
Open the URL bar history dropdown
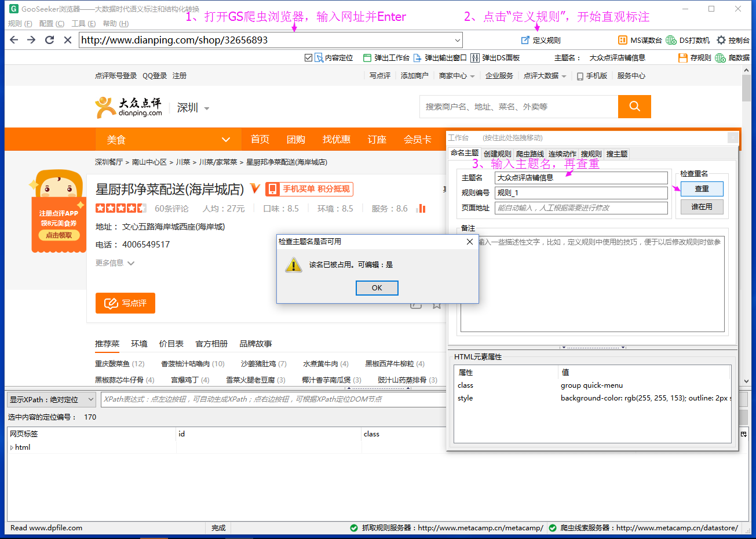point(458,40)
